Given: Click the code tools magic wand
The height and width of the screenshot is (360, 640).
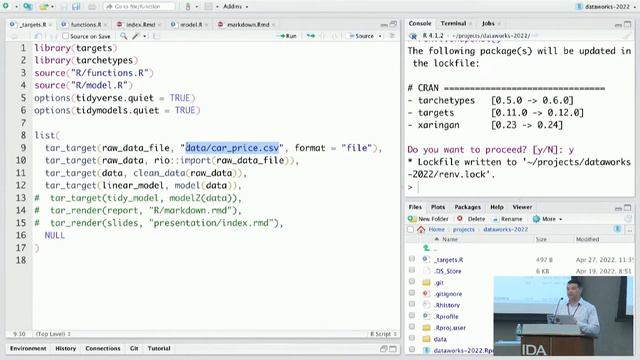Looking at the screenshot, I should coord(136,36).
